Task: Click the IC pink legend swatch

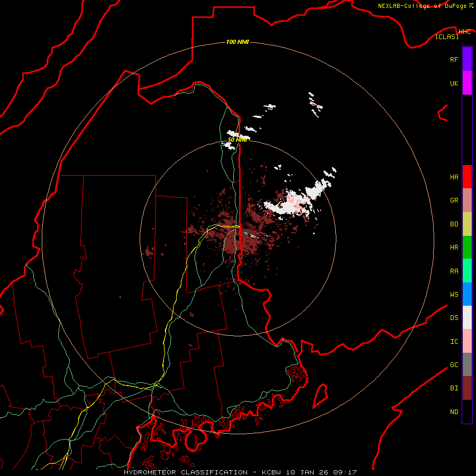Action: click(x=467, y=341)
